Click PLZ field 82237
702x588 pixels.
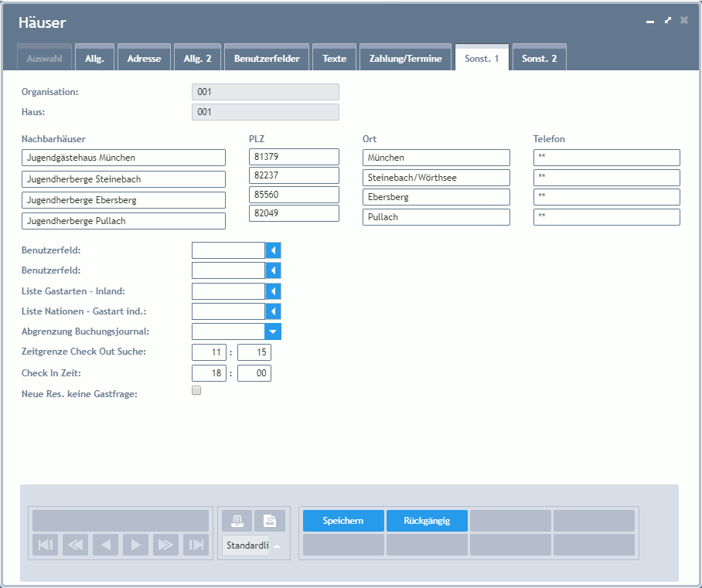[294, 175]
